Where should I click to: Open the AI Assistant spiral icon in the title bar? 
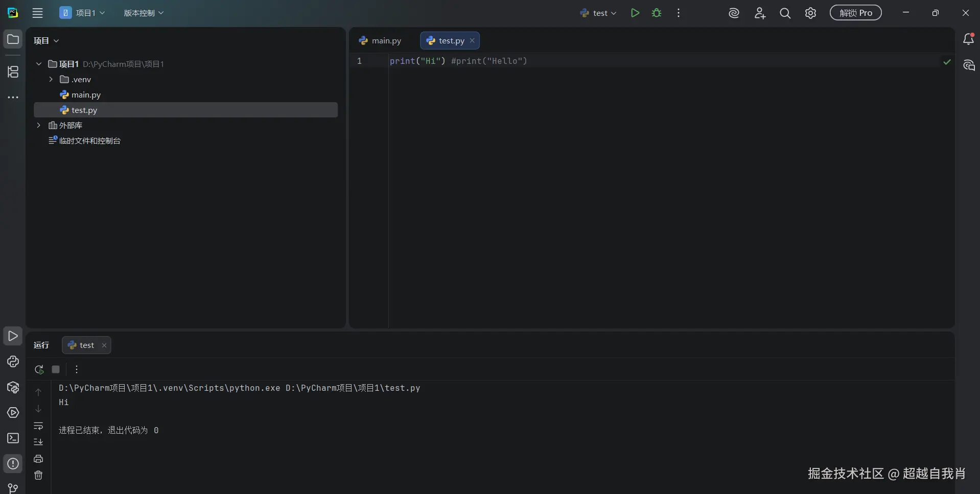734,13
